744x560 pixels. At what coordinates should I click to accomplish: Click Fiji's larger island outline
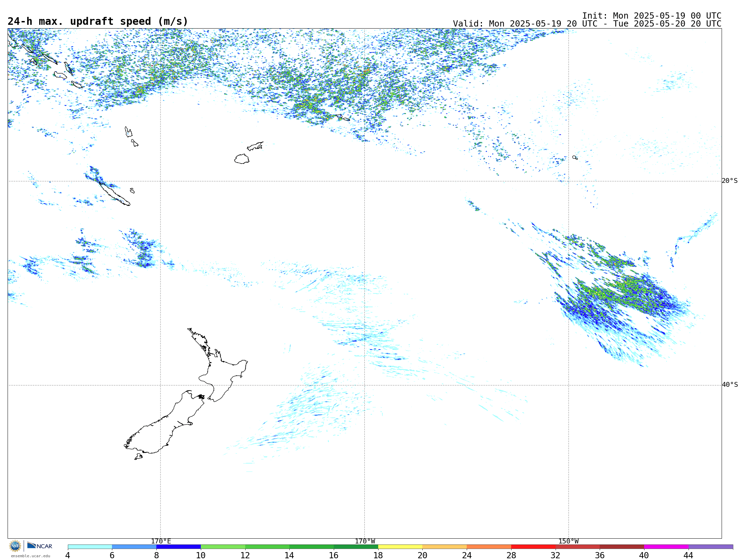pyautogui.click(x=242, y=159)
